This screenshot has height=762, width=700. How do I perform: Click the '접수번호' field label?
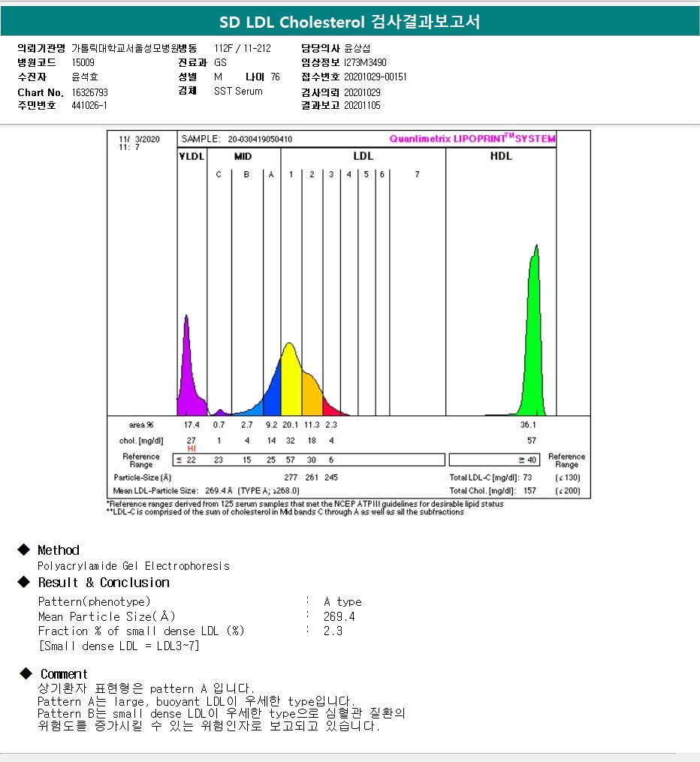tap(321, 77)
